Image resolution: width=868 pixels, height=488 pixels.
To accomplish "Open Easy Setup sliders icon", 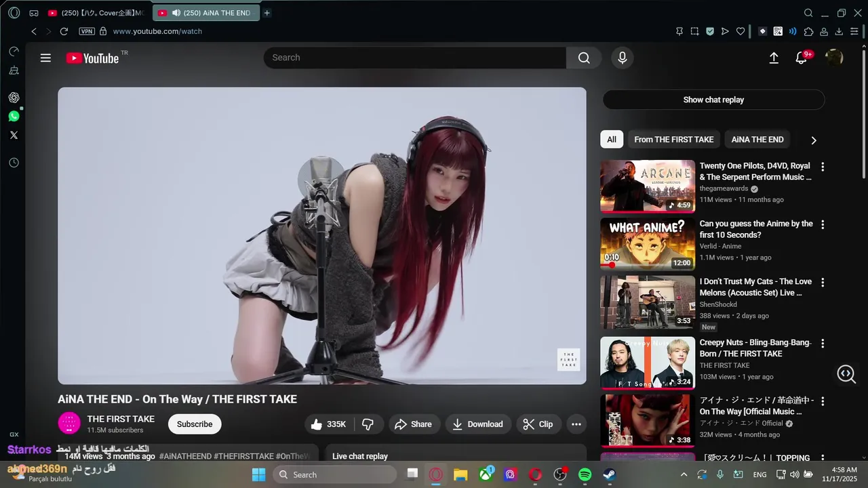I will [x=854, y=31].
